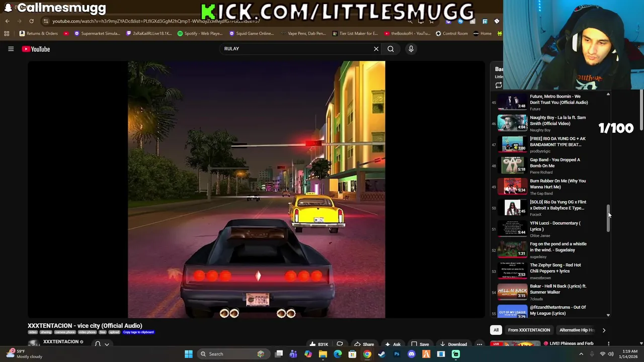Open the XXXTENTACION channel name
This screenshot has height=362, width=644.
61,342
